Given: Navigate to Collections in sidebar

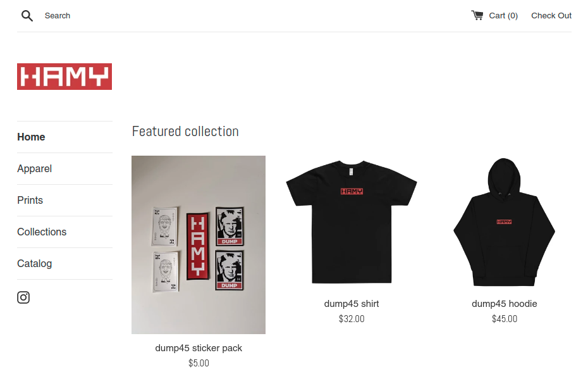Looking at the screenshot, I should [42, 232].
